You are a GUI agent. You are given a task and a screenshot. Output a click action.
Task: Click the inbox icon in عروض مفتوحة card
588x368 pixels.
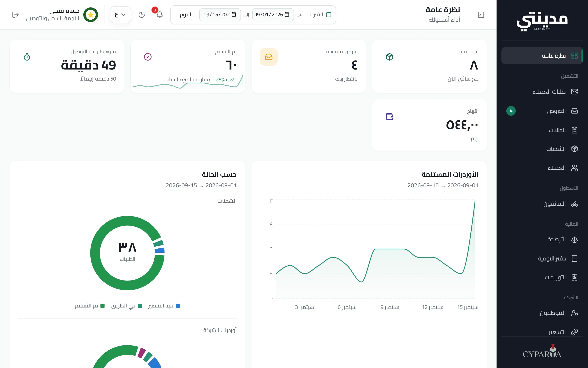[268, 57]
